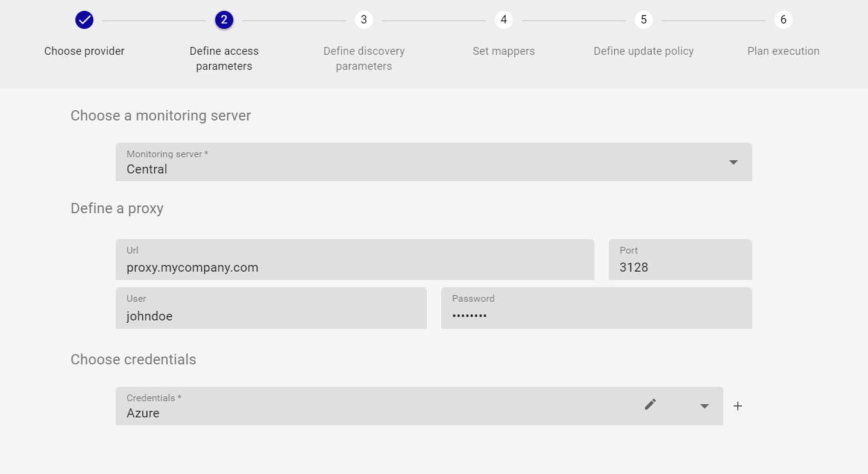
Task: Click the step 6 circle icon
Action: [783, 20]
